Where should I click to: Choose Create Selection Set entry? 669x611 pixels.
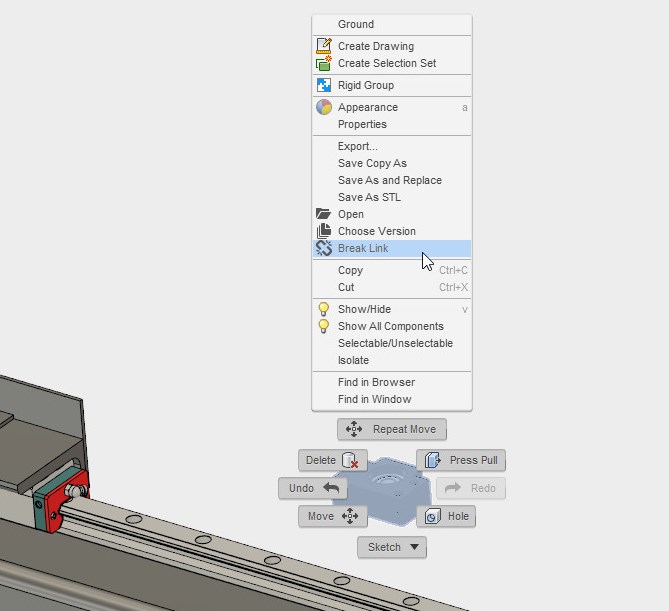click(x=392, y=63)
